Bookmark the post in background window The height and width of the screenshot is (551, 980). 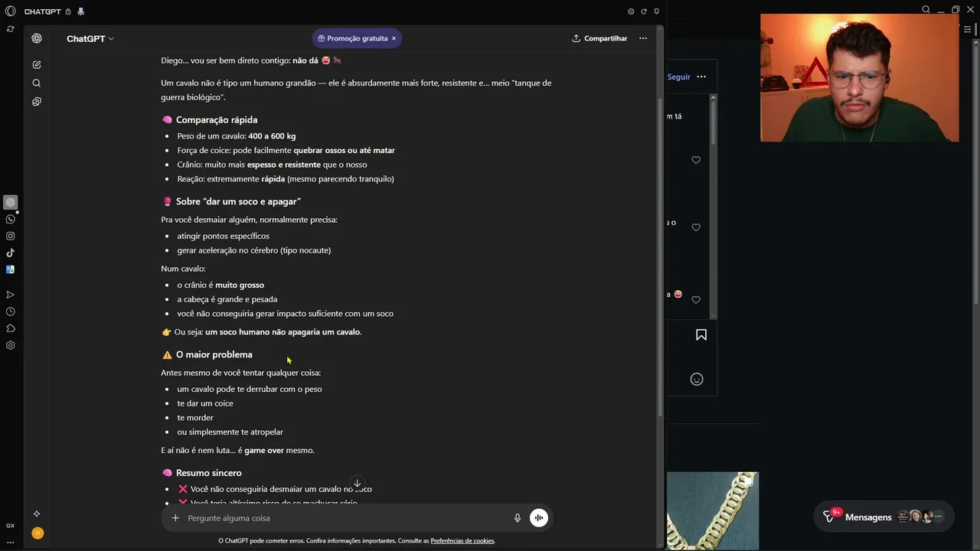pyautogui.click(x=701, y=335)
